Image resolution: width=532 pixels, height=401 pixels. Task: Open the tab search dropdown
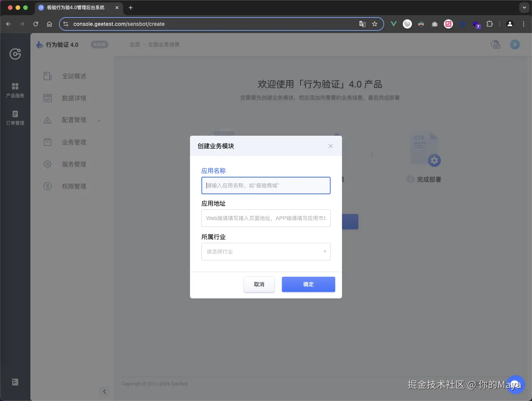pos(524,8)
